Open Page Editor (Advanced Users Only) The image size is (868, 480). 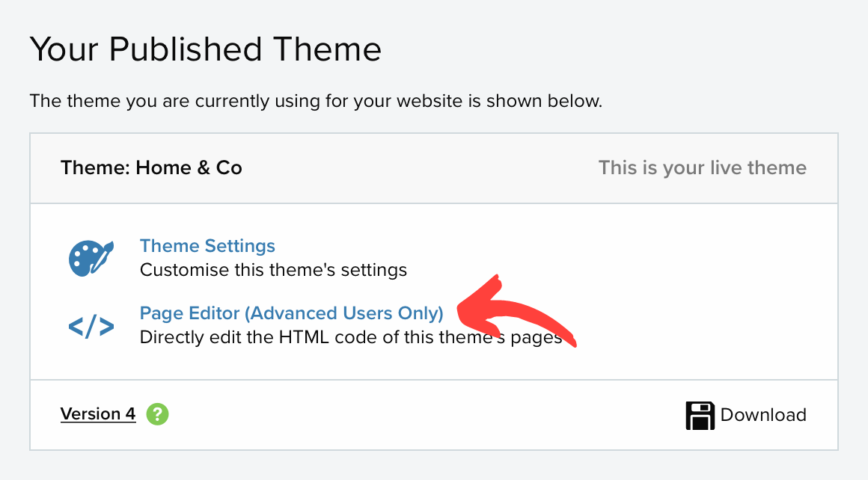coord(291,313)
